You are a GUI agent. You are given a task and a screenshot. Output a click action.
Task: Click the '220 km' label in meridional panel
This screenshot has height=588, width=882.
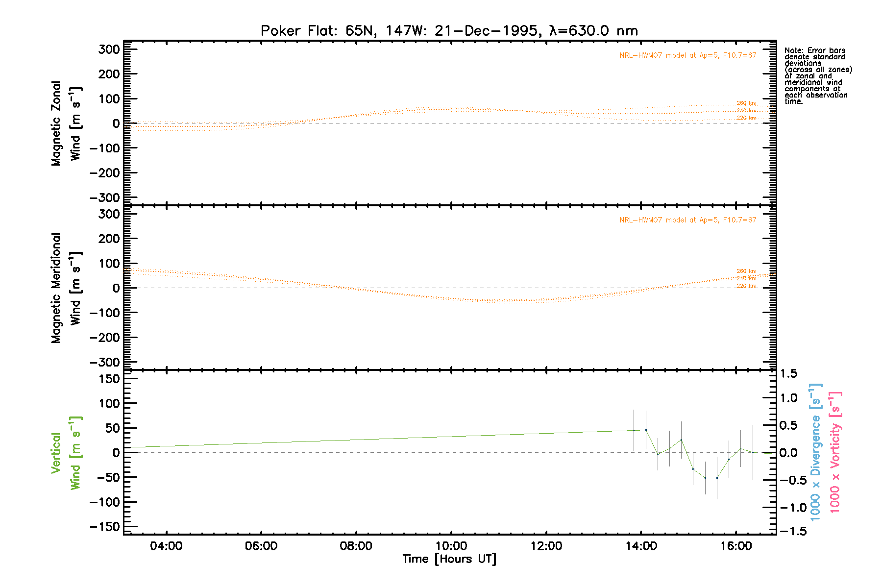(746, 286)
